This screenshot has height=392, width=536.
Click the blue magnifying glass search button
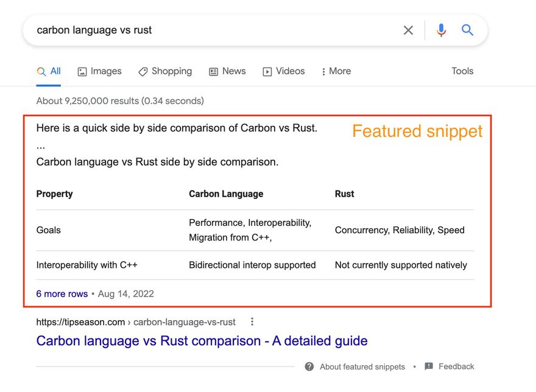point(467,30)
